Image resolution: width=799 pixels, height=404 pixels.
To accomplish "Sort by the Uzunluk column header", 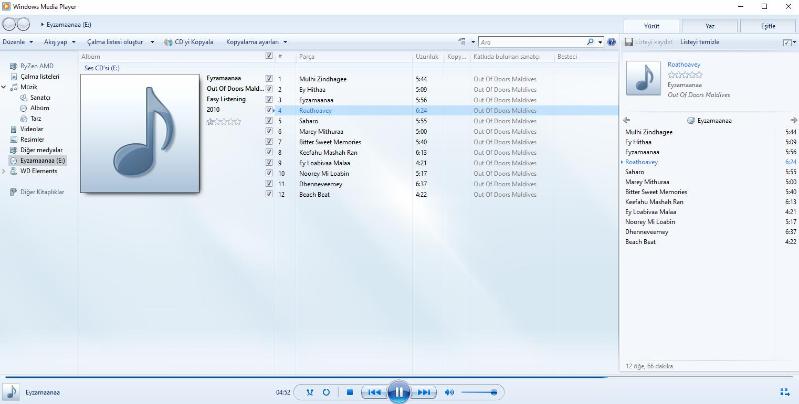I will (428, 57).
